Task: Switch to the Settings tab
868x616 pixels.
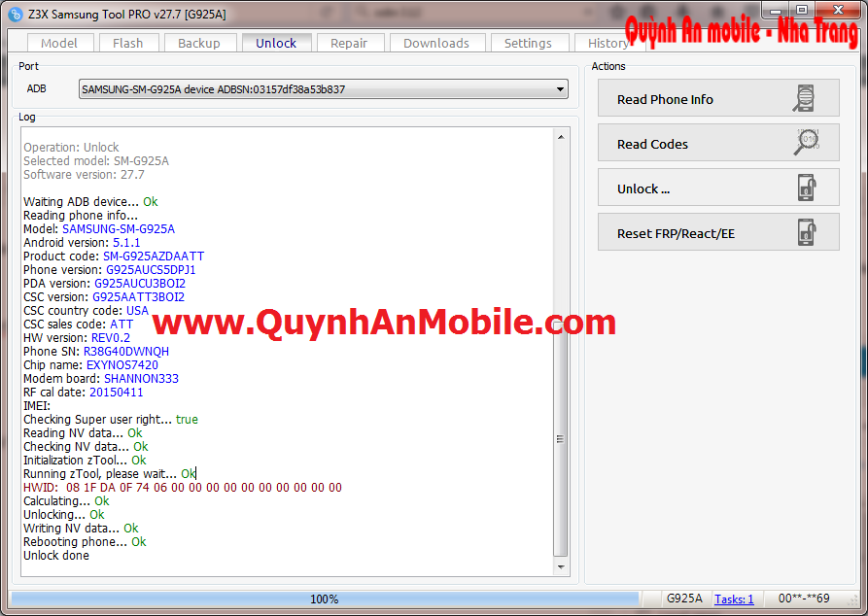Action: (528, 43)
